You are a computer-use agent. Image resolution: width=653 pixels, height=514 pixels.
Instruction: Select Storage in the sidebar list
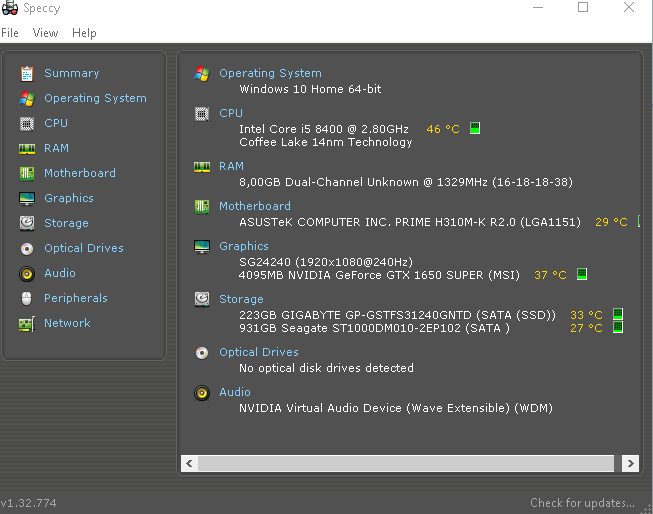66,223
